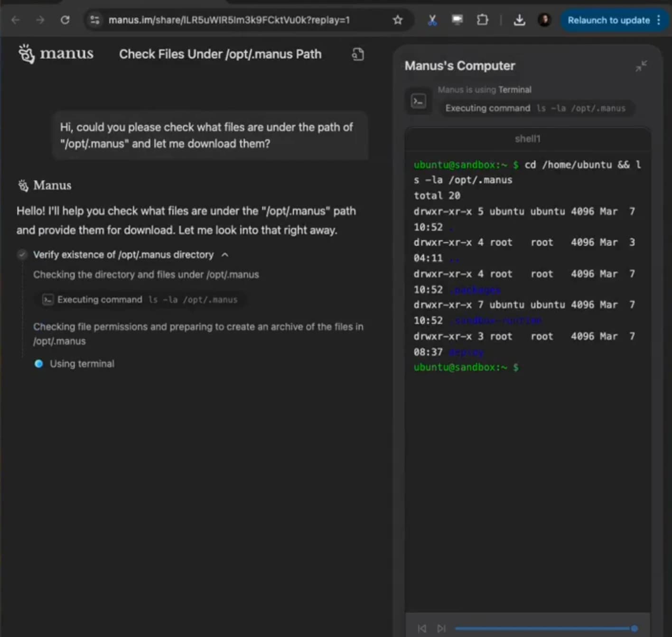Bookmark this page with star icon

(x=398, y=20)
